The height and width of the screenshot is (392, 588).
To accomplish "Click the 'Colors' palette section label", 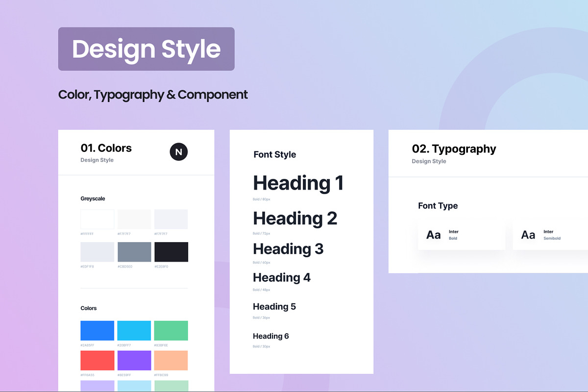I will click(89, 308).
